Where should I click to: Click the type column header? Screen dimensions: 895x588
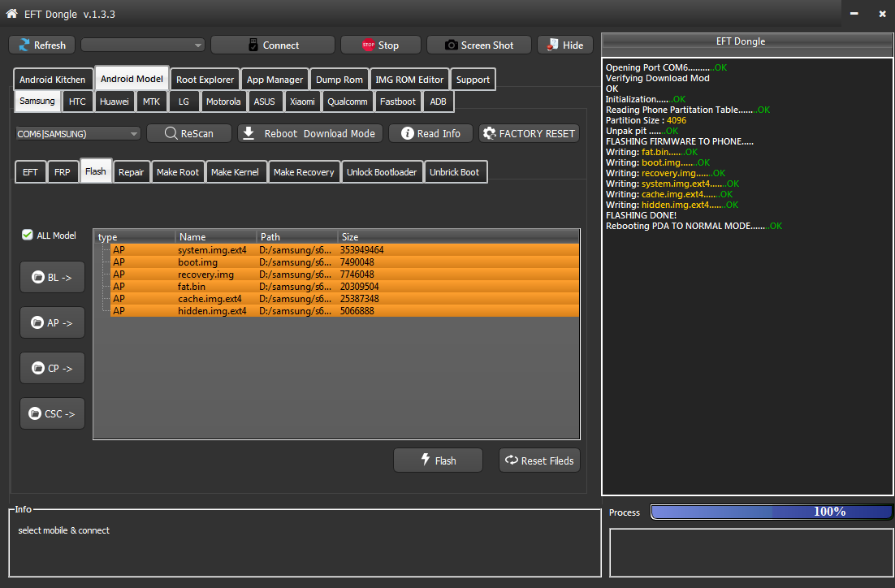pyautogui.click(x=135, y=236)
